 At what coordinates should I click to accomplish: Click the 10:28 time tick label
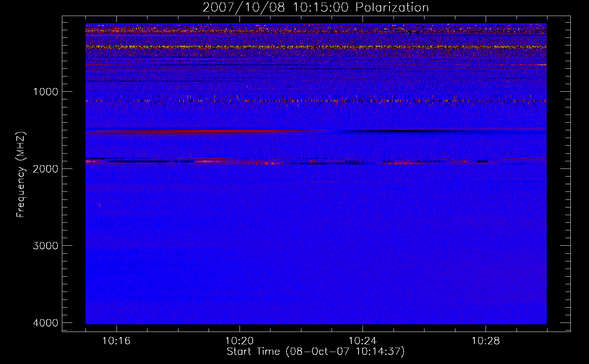(486, 341)
